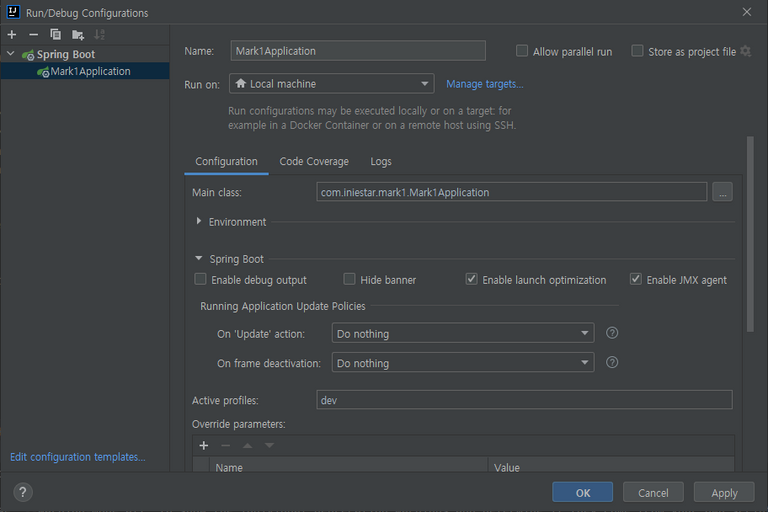The width and height of the screenshot is (768, 512).
Task: Click the OK button
Action: click(582, 492)
